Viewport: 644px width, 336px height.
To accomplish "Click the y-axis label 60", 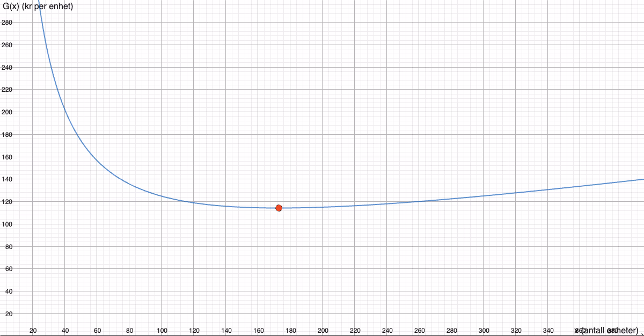I will coord(9,269).
